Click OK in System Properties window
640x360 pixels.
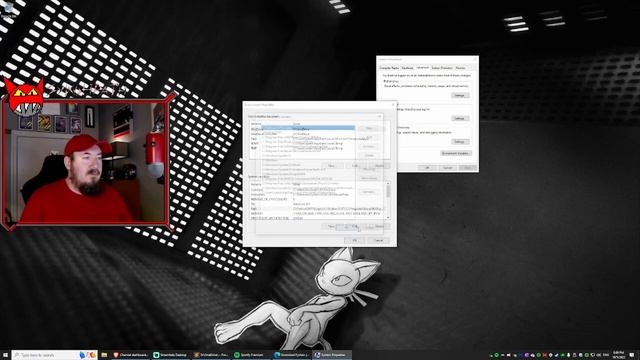coord(427,167)
